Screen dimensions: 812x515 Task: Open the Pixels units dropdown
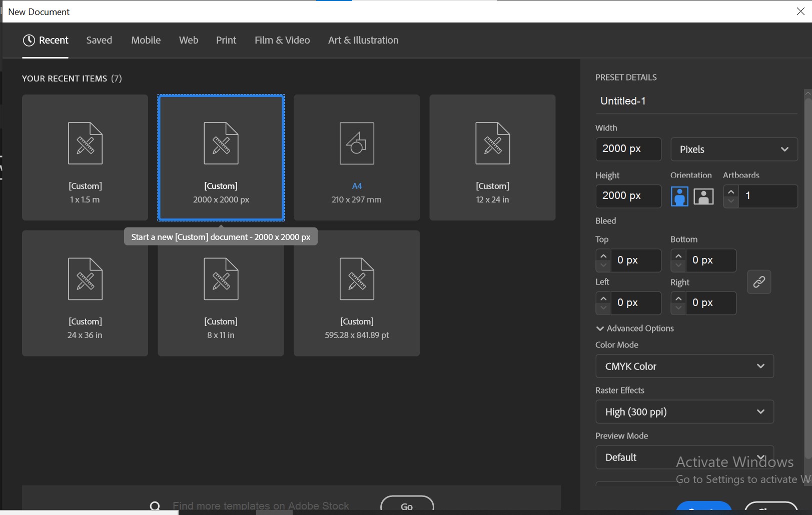pos(734,149)
